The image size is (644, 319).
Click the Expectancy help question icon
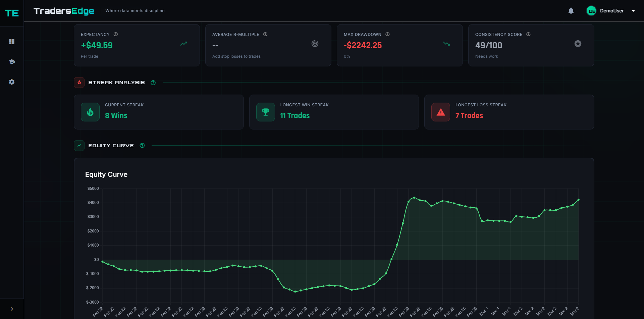tap(116, 34)
